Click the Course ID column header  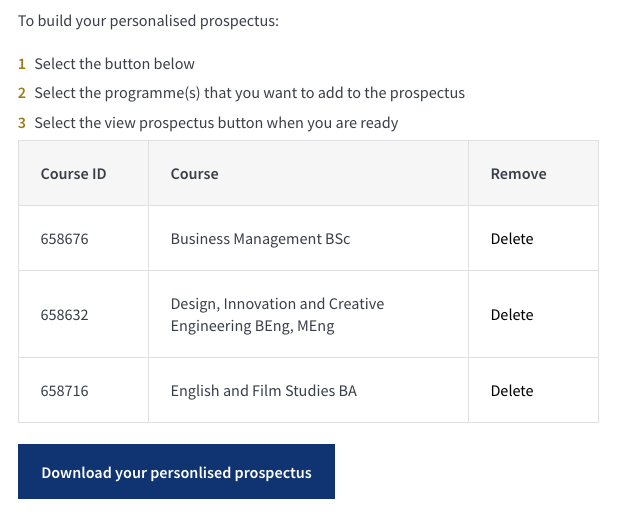(73, 174)
